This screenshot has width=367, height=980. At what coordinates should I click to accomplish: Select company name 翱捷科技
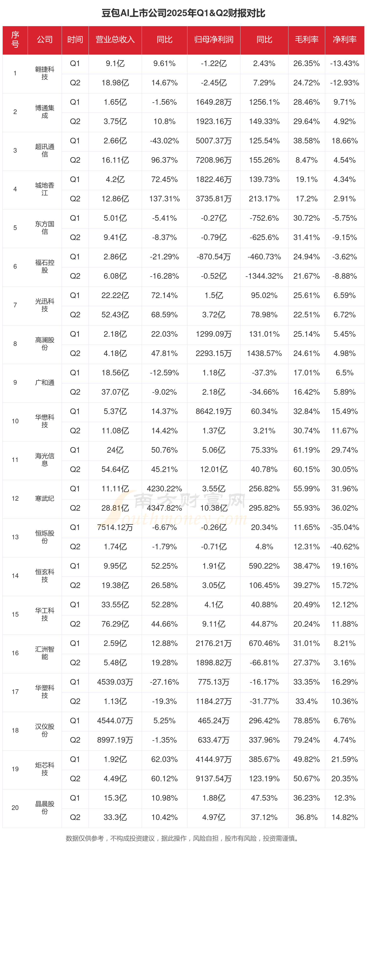(45, 73)
